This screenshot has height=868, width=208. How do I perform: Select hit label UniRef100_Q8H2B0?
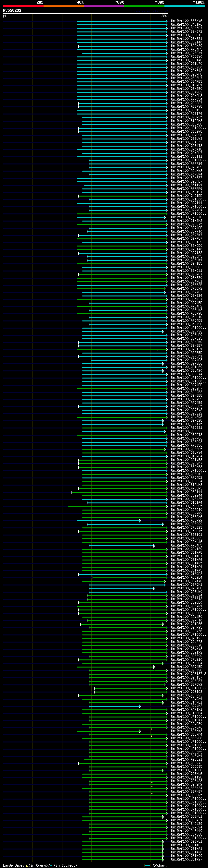(187, 89)
